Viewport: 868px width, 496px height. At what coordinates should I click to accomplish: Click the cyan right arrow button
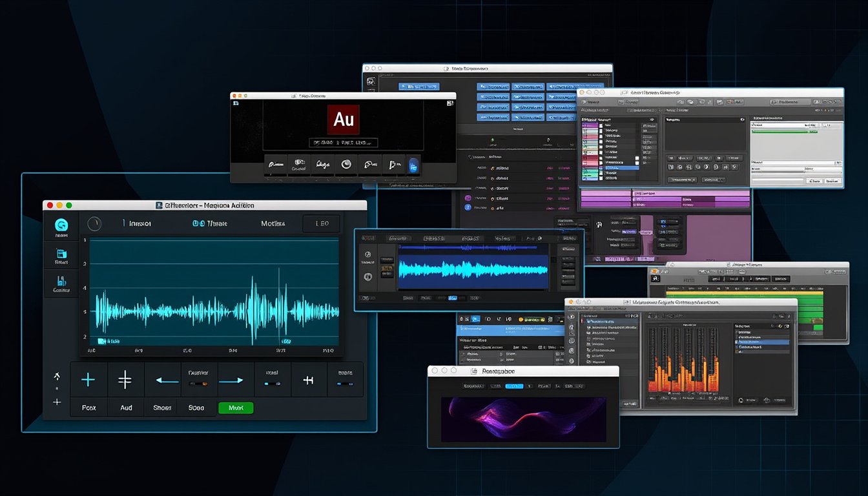231,381
